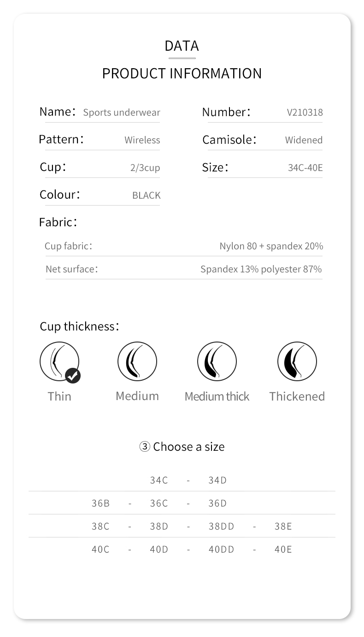The image size is (364, 637).
Task: Select size 36D option
Action: pyautogui.click(x=217, y=503)
